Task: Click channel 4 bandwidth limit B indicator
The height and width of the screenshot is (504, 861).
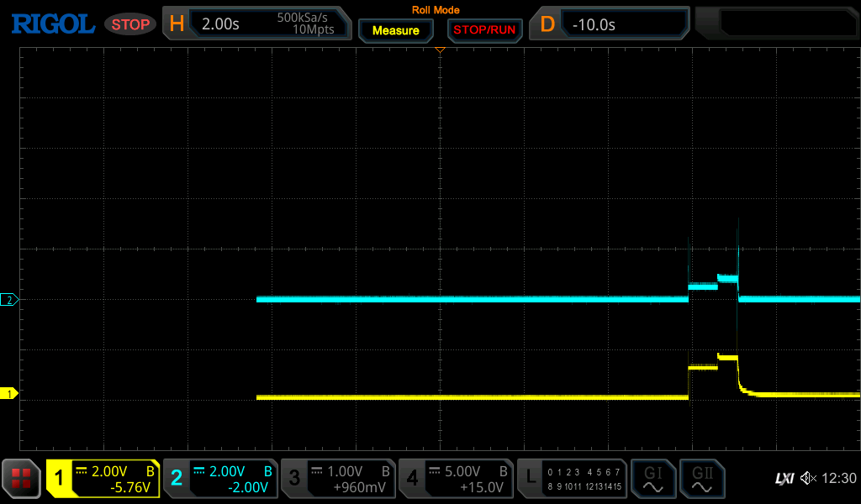Action: coord(503,471)
